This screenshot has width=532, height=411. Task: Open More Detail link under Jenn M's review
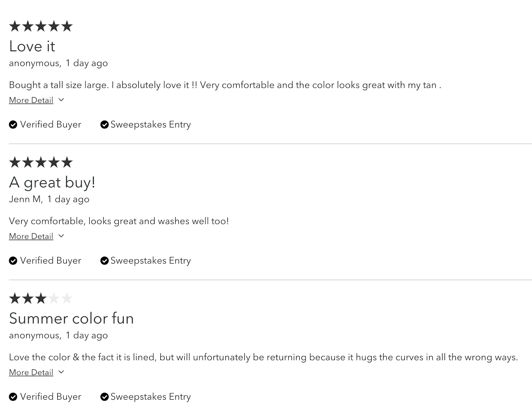[x=31, y=236]
